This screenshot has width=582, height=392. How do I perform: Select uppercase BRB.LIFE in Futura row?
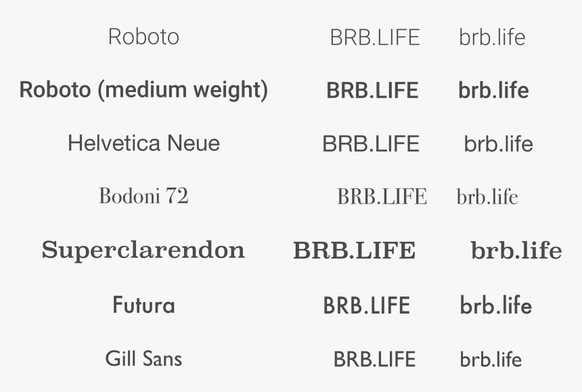[x=367, y=305]
